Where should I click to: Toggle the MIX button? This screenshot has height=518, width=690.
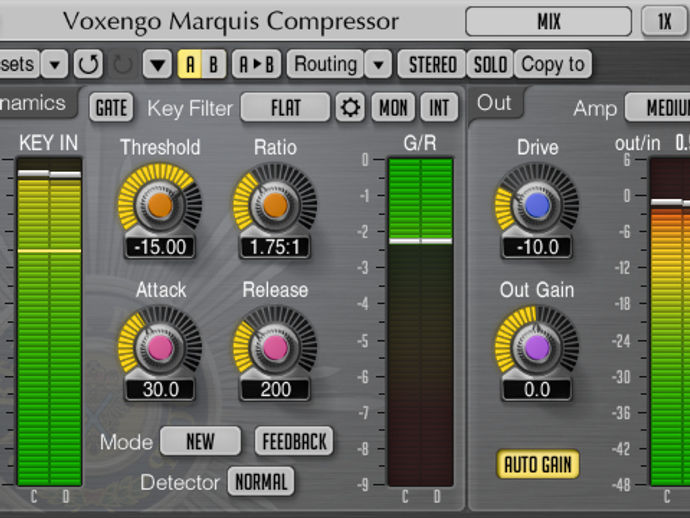point(549,21)
